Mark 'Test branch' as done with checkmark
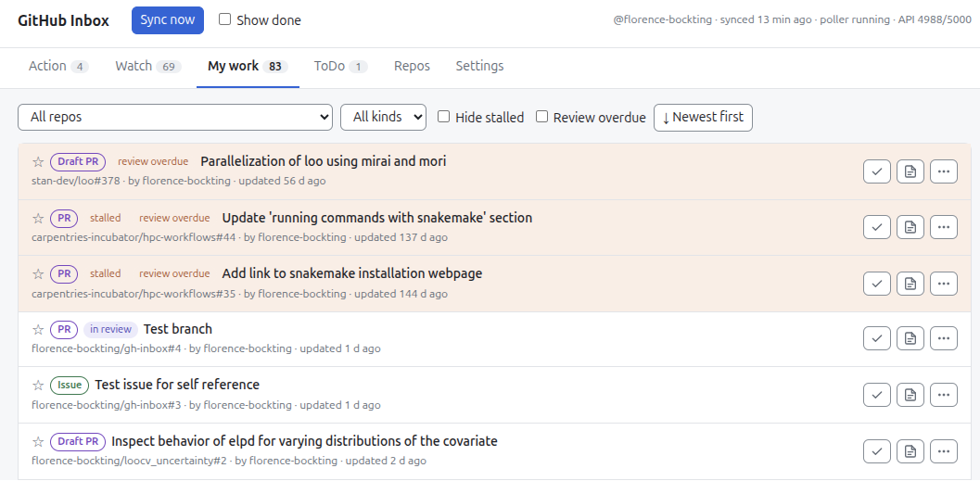This screenshot has width=980, height=481. click(x=877, y=338)
